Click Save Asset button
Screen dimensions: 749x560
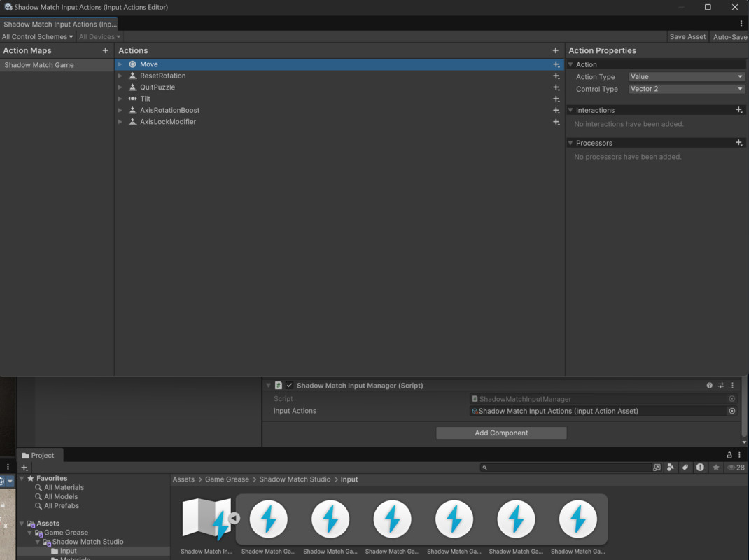pos(687,37)
